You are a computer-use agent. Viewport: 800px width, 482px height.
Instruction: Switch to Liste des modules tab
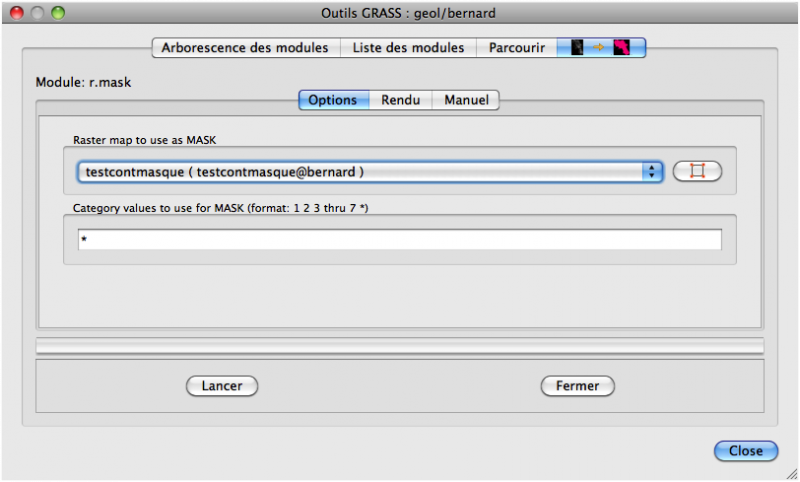tap(408, 47)
